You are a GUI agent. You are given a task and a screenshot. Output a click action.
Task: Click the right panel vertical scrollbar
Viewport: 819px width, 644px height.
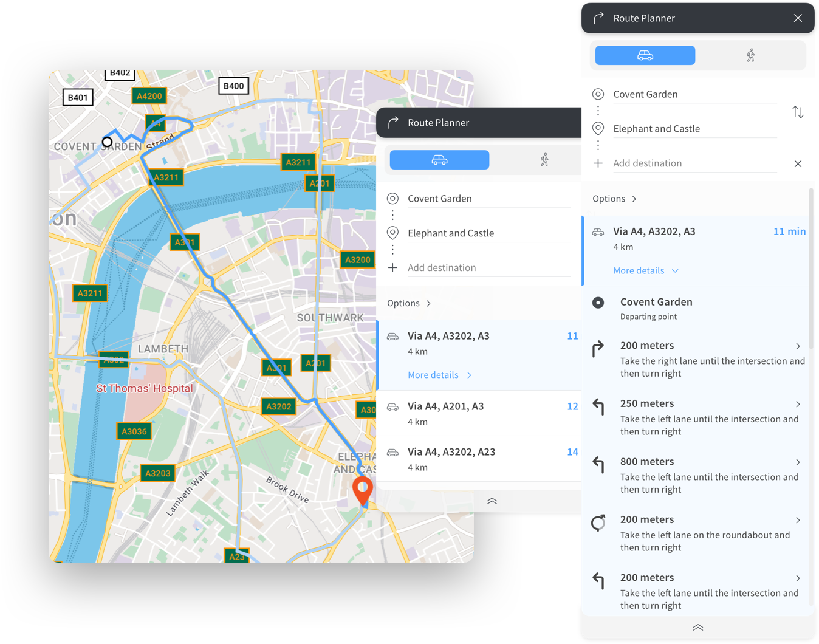point(810,267)
